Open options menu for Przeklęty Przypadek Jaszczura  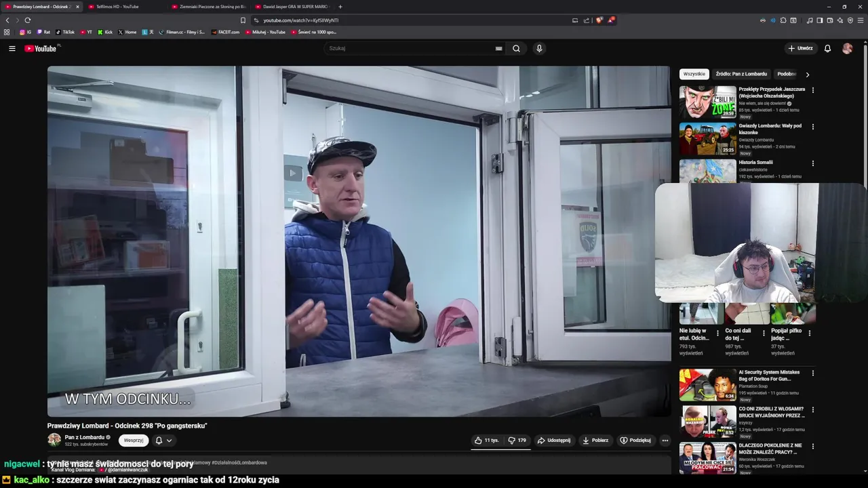(813, 90)
